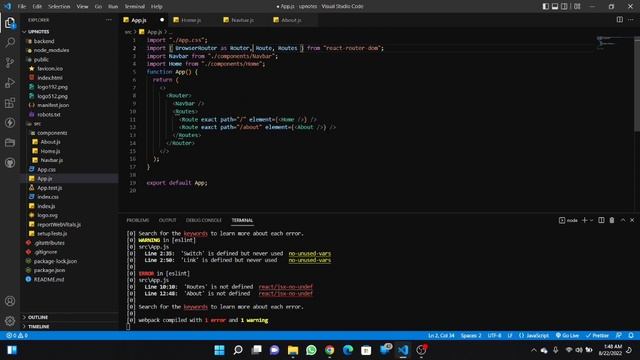Click Ln 2, Col 34 cursor position
Screen dimensions: 640x360
click(441, 335)
